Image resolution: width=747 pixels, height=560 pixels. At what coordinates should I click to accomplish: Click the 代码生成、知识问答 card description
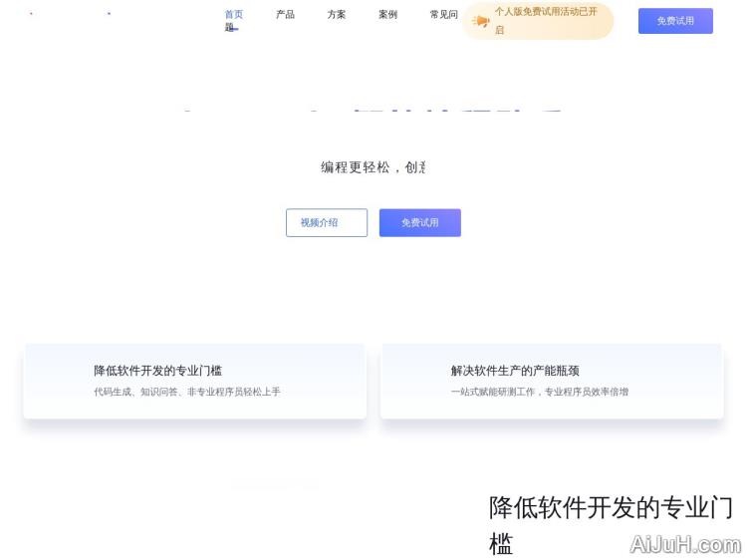click(186, 393)
